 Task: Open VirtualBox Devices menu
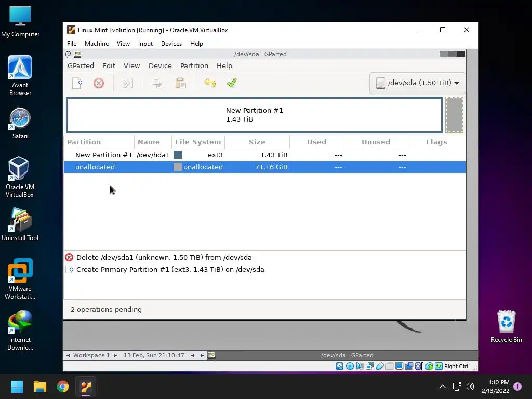click(171, 44)
